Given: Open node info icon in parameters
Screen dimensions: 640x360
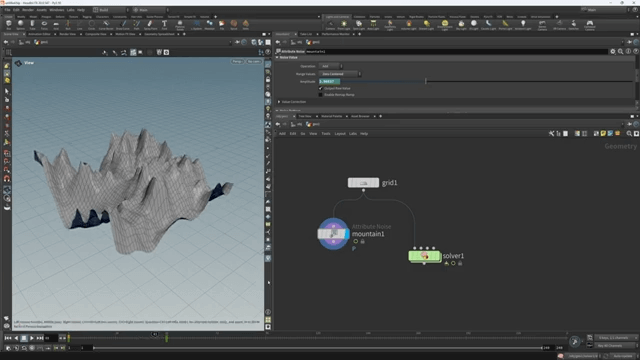Looking at the screenshot, I should tap(628, 51).
